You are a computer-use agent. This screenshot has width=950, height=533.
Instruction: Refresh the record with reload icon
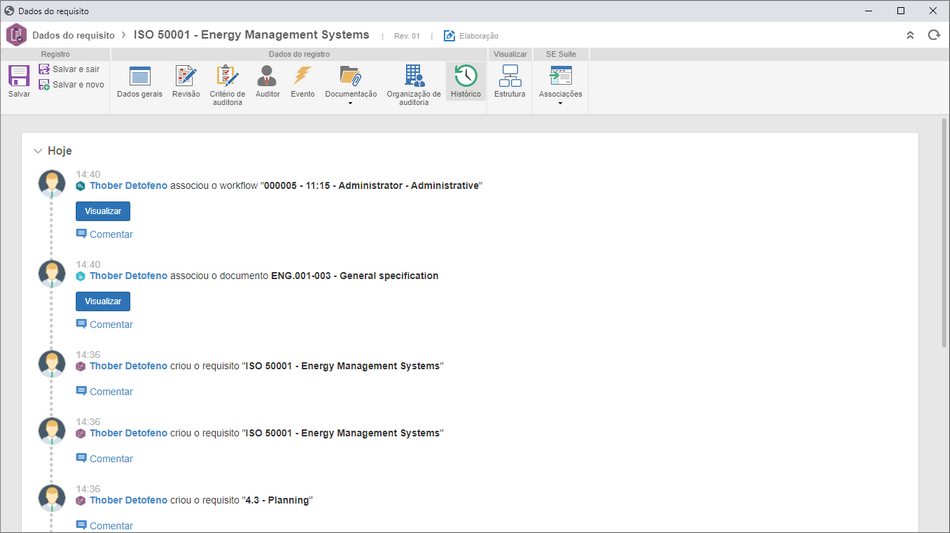pos(934,35)
